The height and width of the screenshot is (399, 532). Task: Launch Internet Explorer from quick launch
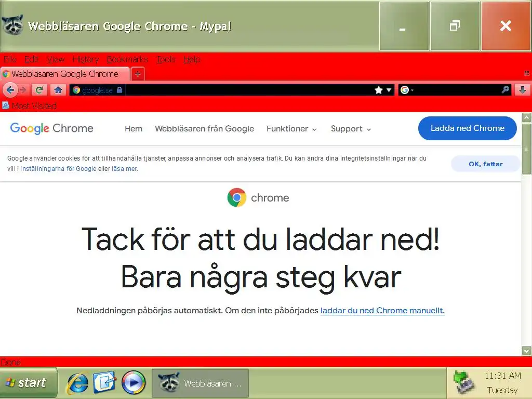pos(78,383)
